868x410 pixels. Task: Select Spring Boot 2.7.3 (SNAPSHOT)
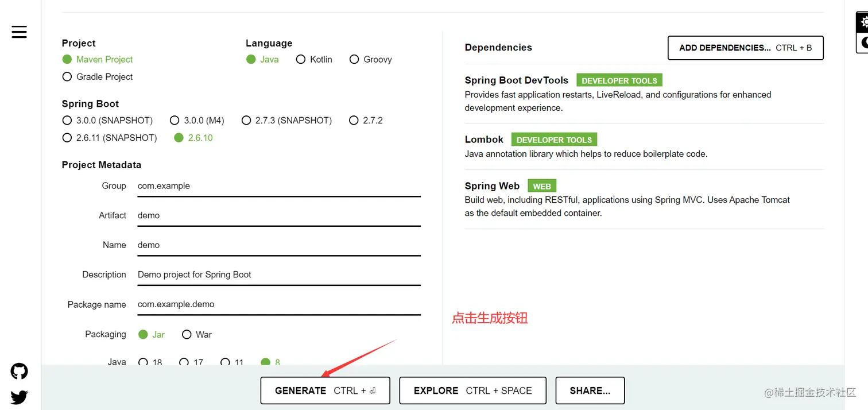(286, 121)
